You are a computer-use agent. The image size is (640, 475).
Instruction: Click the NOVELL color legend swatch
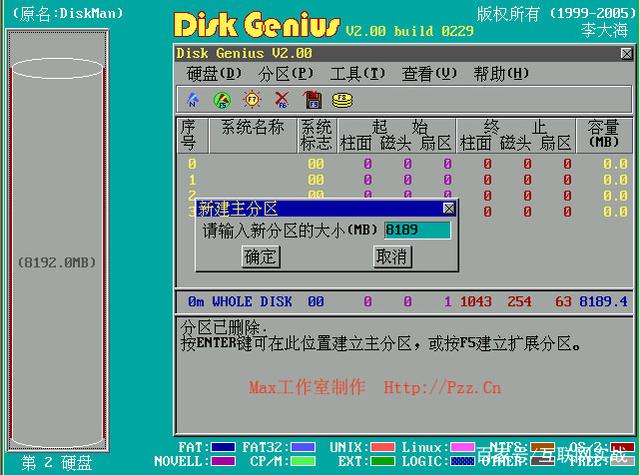(x=223, y=462)
